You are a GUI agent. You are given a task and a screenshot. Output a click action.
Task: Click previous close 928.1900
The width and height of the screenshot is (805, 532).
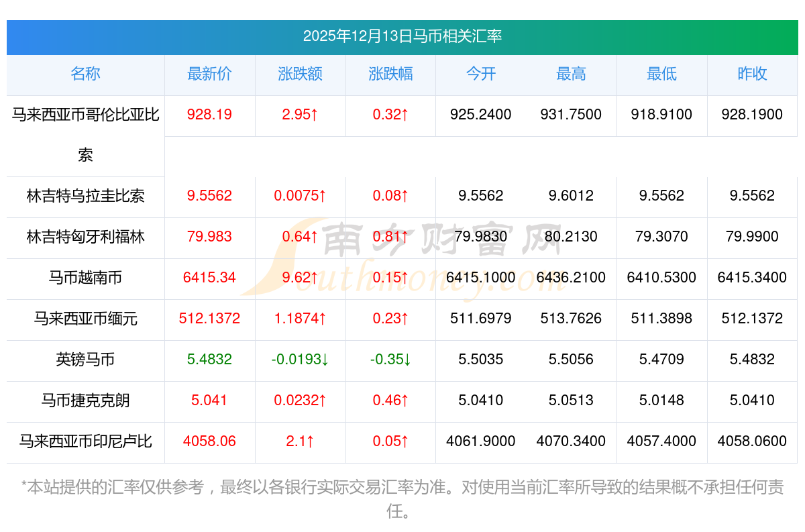tap(752, 115)
